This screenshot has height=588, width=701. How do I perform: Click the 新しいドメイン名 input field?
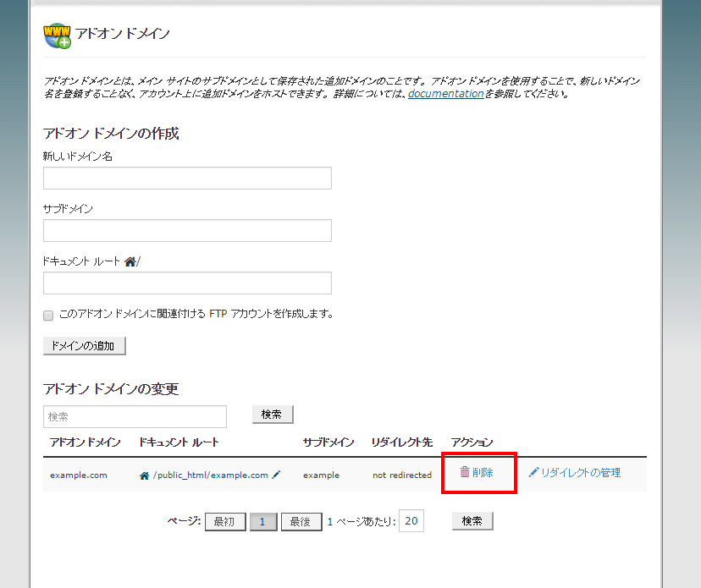(x=187, y=178)
